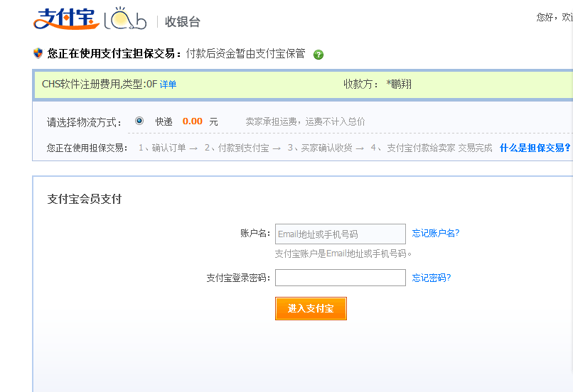Click the 收银台 header text

coord(183,21)
